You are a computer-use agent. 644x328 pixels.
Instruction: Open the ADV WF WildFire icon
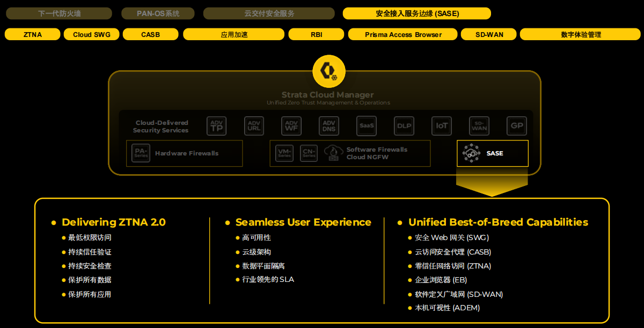[291, 126]
